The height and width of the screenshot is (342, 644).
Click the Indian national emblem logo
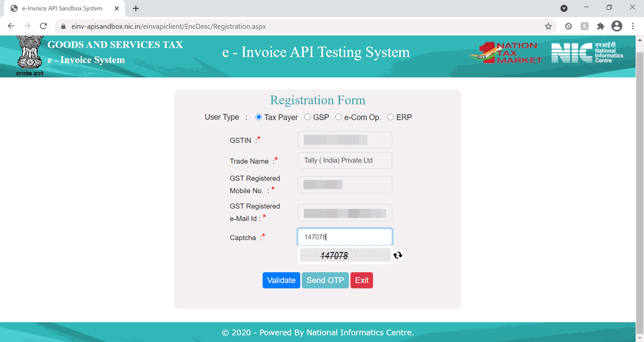pyautogui.click(x=30, y=56)
